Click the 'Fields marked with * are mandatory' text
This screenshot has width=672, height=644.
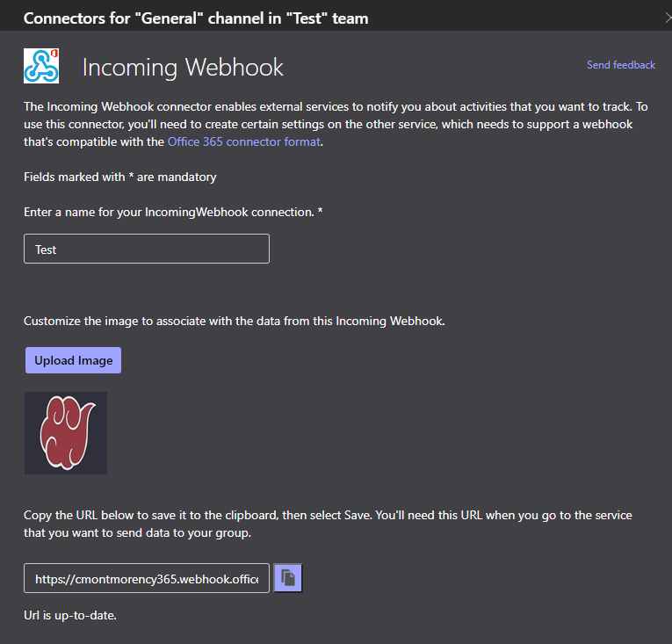pyautogui.click(x=120, y=177)
